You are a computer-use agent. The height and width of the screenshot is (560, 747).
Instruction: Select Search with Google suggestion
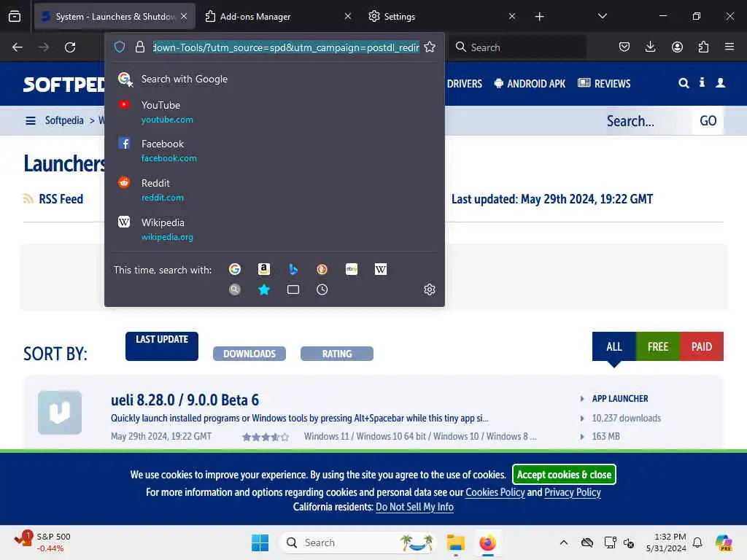pos(274,79)
